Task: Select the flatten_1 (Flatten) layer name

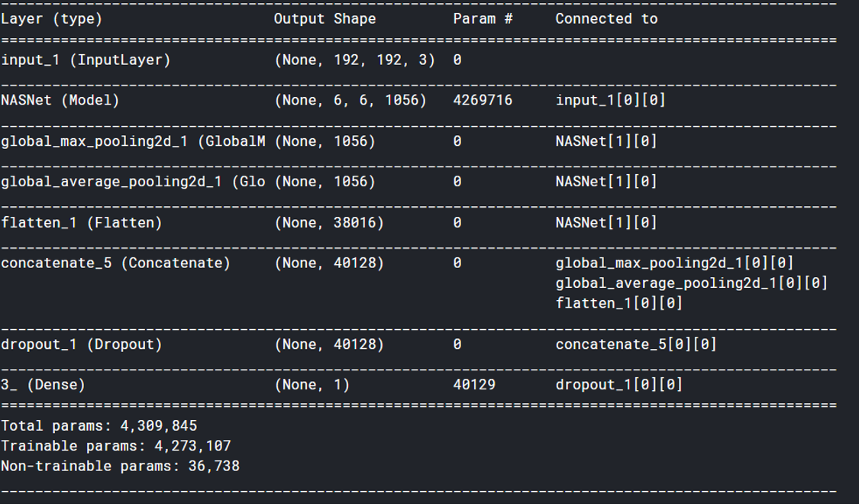Action: point(82,223)
